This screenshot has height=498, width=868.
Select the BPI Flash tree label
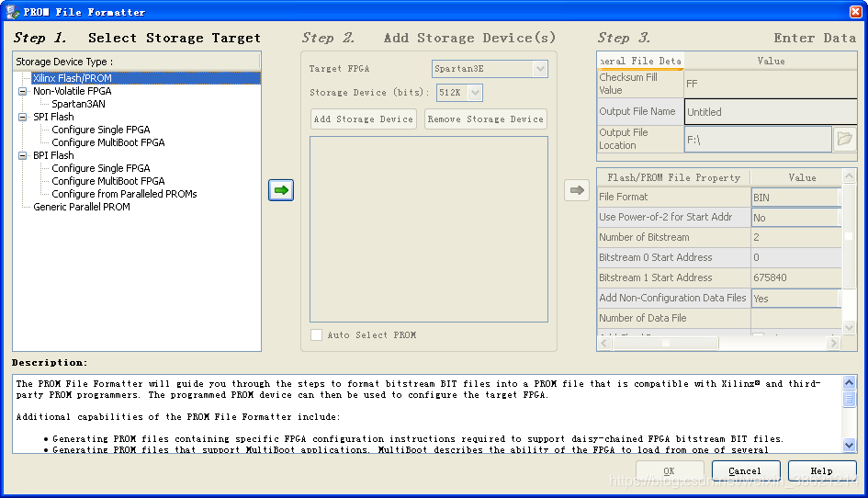click(53, 155)
